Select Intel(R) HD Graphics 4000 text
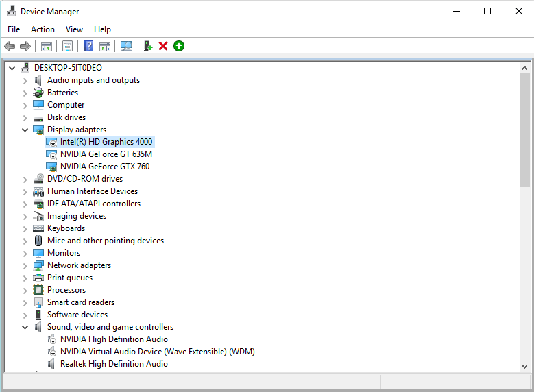This screenshot has width=534, height=392. (x=106, y=142)
